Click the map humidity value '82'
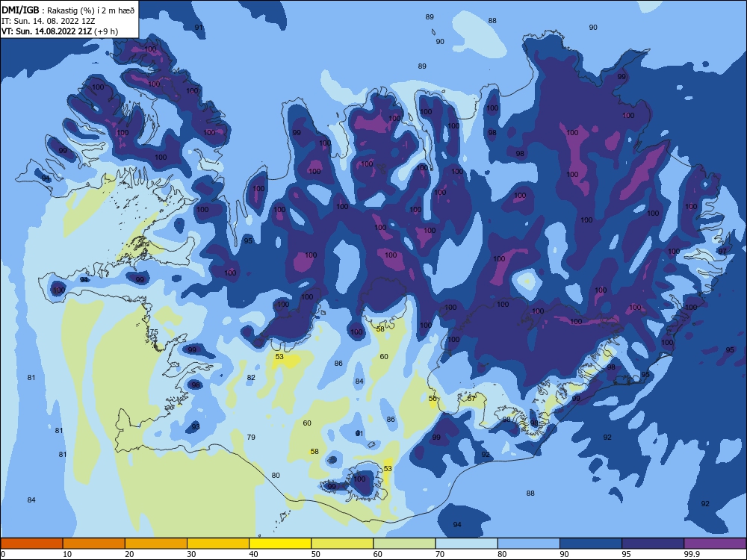Viewport: 747px width, 560px height. [251, 377]
